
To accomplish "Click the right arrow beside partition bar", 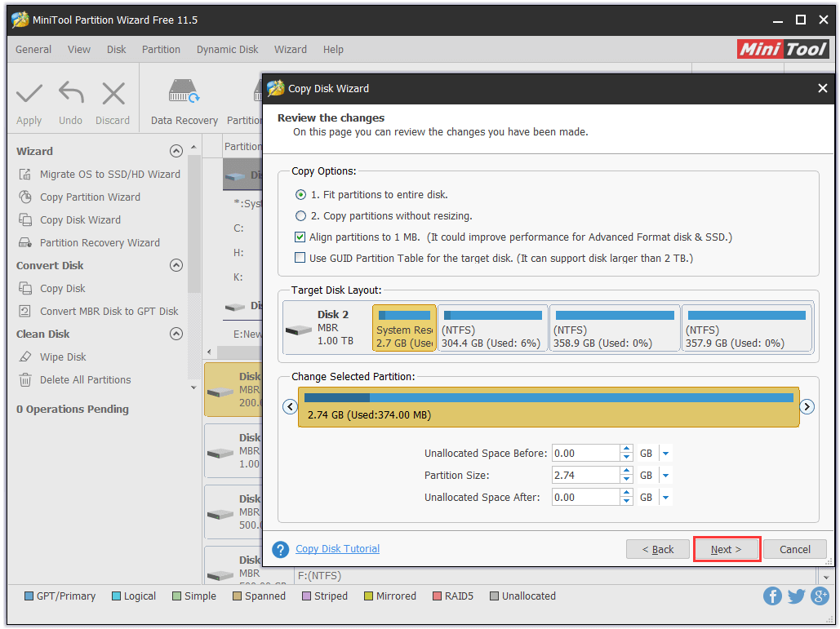I will tap(807, 407).
